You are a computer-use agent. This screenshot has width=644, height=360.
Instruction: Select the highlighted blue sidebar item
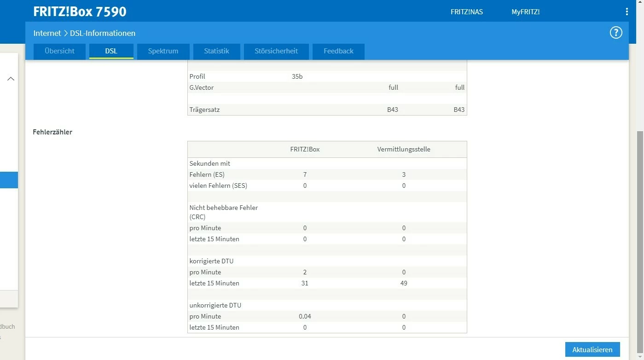9,180
